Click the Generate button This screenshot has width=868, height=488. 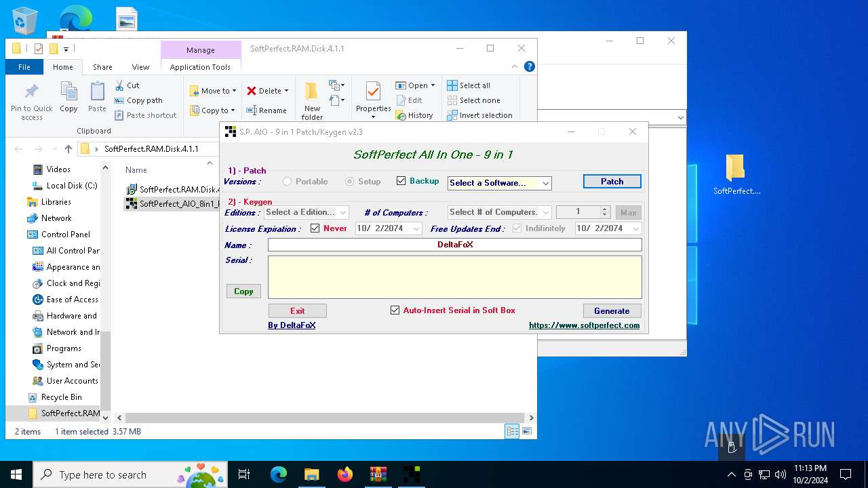click(612, 311)
